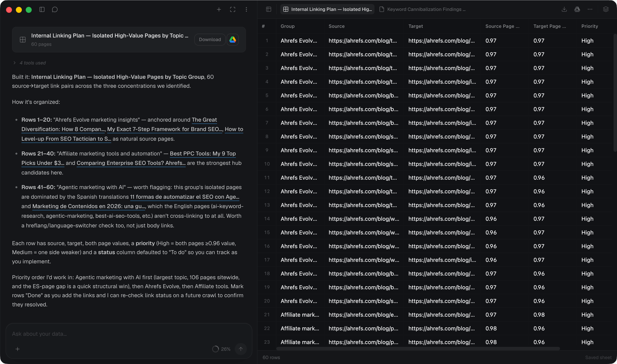Click the add attachment plus icon
Viewport: 617px width, 364px height.
17,349
